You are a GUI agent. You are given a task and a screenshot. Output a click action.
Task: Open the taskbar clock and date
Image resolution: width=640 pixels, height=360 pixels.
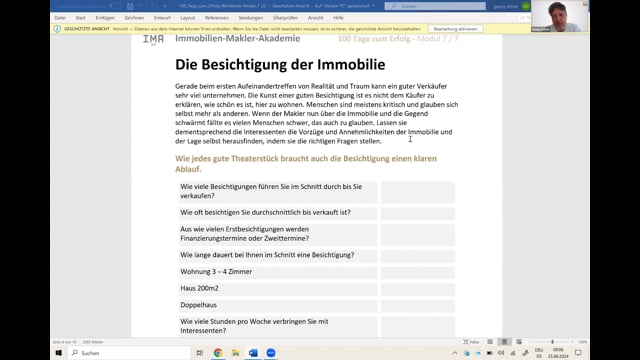point(558,353)
